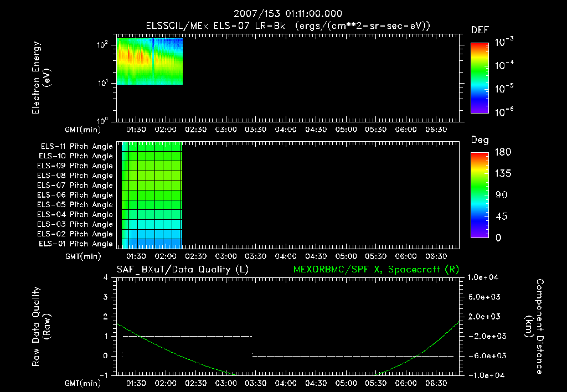
Task: Click 04:00 time label under pitch angle panel
Action: point(286,256)
